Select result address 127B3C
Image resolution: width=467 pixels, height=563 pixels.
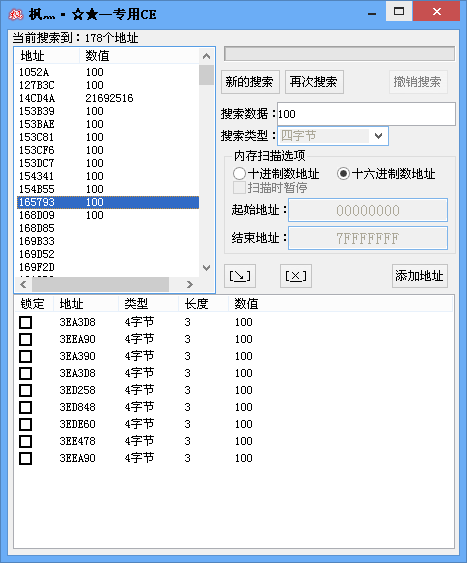pyautogui.click(x=37, y=85)
